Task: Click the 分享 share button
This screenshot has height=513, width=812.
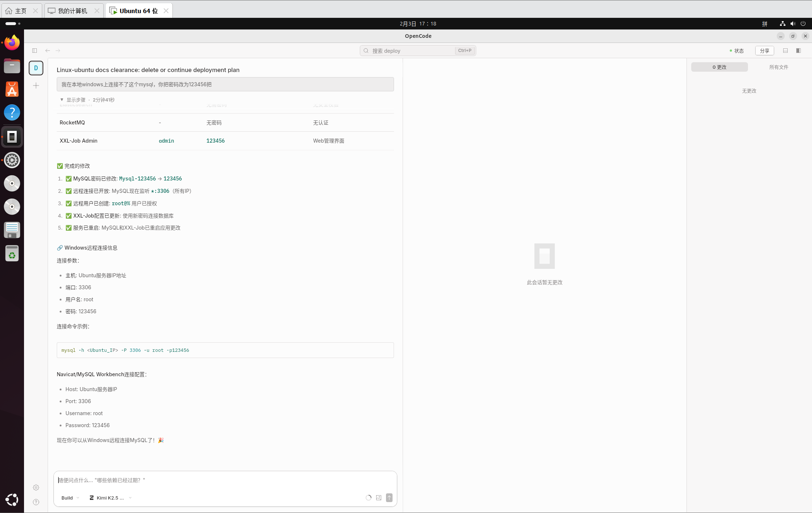Action: coord(765,51)
